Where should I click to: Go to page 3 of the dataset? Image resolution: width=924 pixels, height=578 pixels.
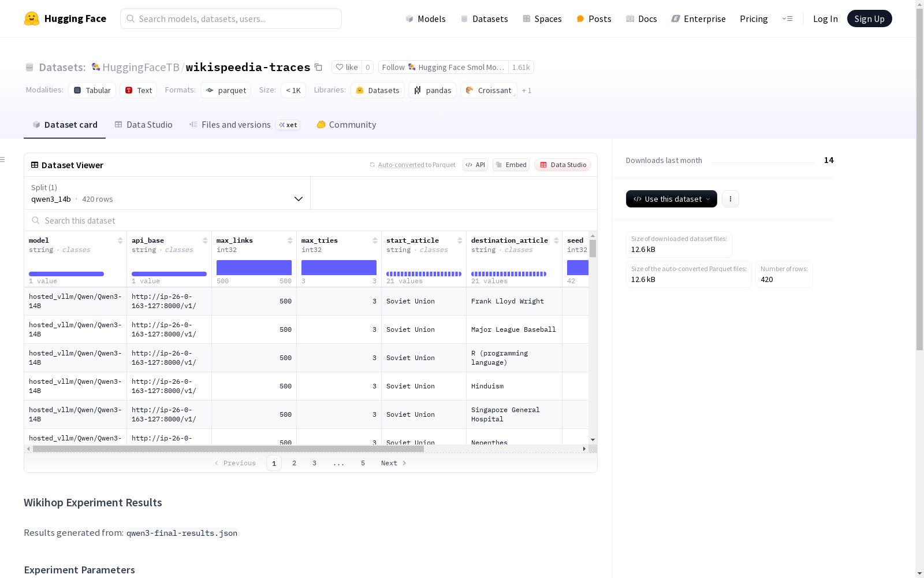(x=314, y=463)
